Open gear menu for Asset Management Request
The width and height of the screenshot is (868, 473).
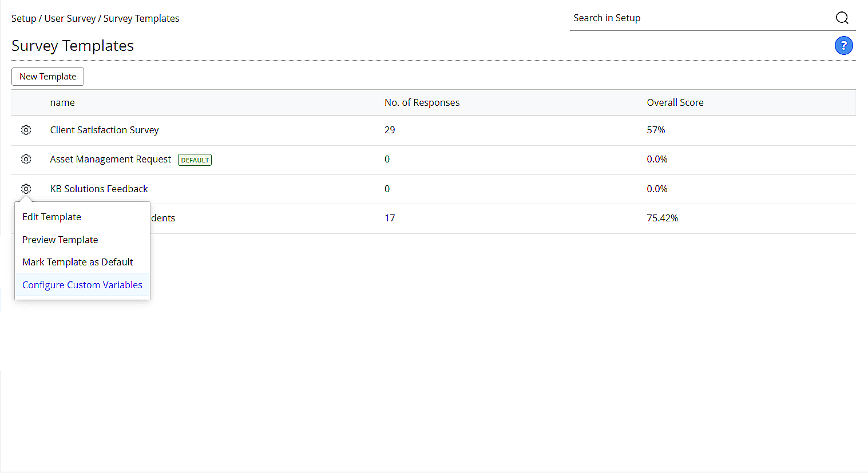point(26,159)
